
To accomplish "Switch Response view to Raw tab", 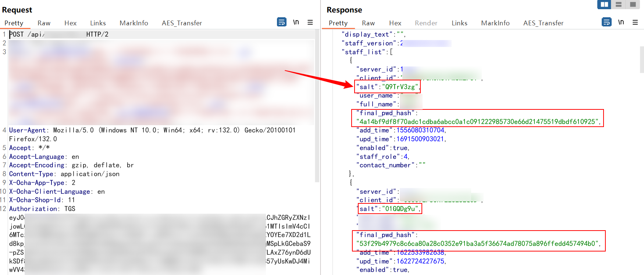I will click(368, 23).
